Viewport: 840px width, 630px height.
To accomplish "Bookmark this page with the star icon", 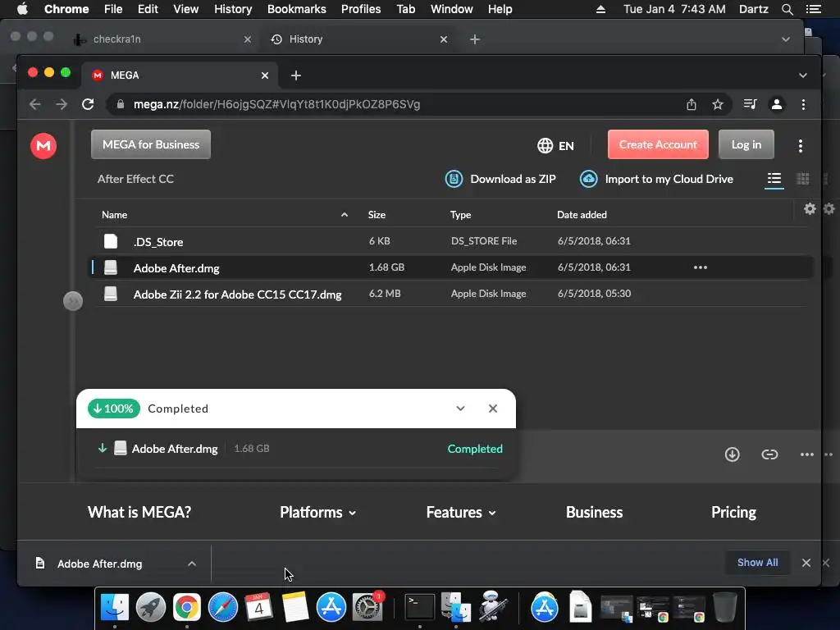I will (718, 104).
